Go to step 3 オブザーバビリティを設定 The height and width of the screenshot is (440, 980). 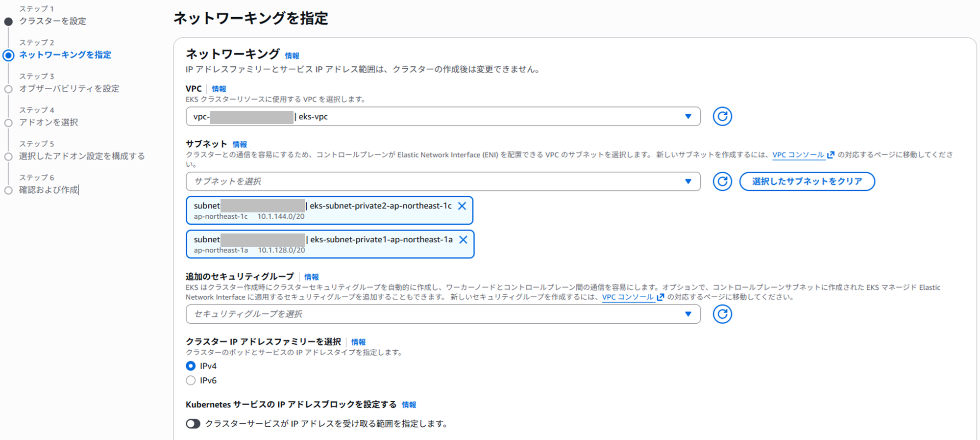coord(69,89)
